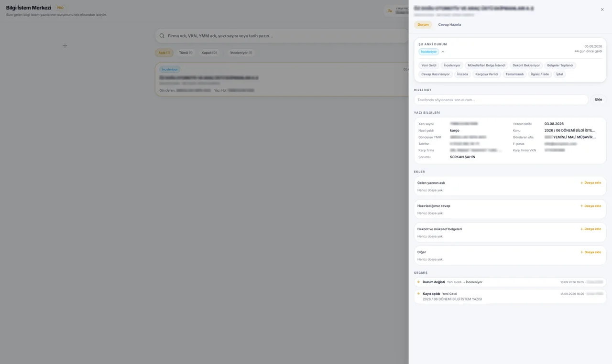The height and width of the screenshot is (364, 612).
Task: Set status to Tamamlandı
Action: (x=514, y=75)
